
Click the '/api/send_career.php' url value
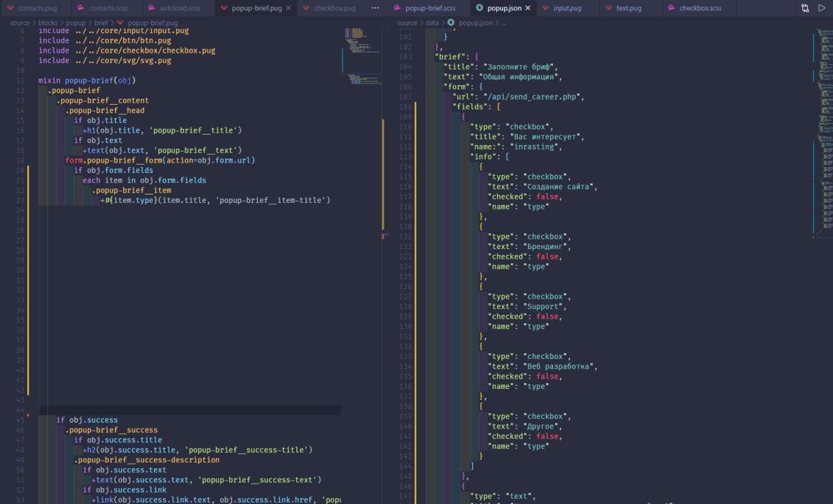[534, 97]
